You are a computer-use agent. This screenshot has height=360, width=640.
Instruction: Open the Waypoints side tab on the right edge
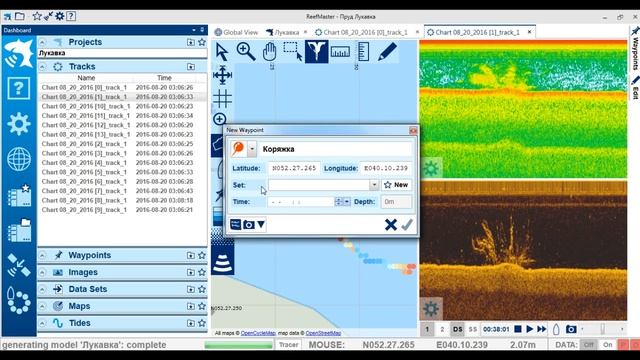635,48
